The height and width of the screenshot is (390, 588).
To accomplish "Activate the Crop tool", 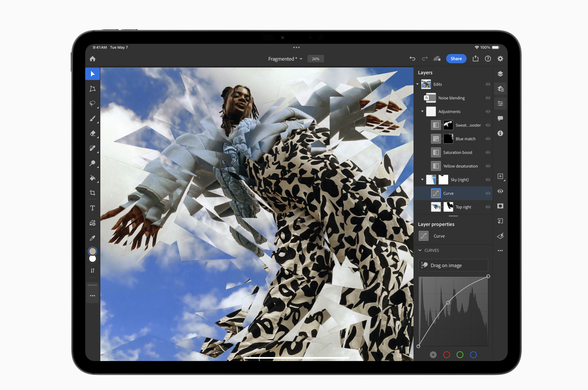I will point(92,193).
